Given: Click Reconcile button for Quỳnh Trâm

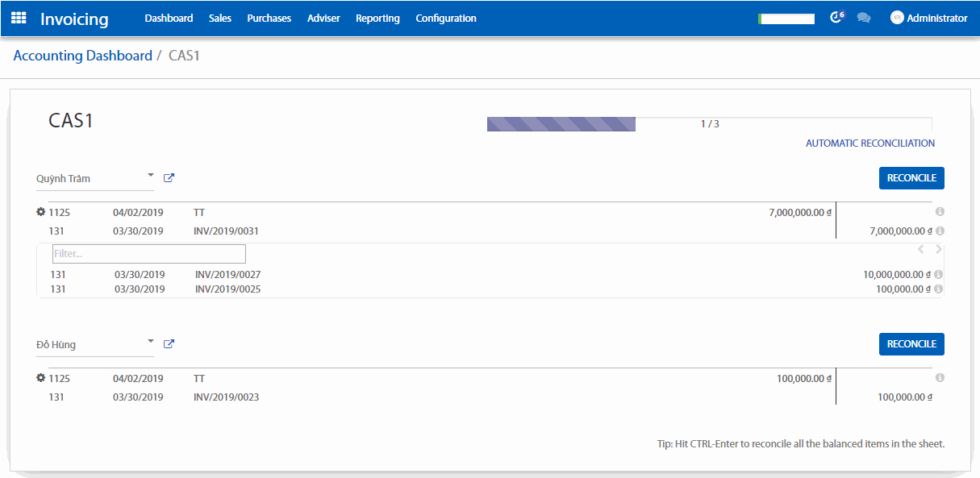Looking at the screenshot, I should pos(911,178).
